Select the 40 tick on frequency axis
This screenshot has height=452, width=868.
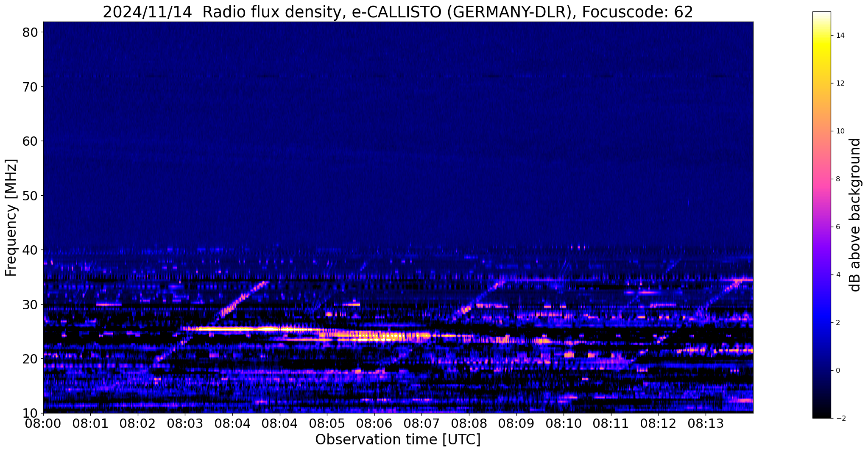coord(30,250)
